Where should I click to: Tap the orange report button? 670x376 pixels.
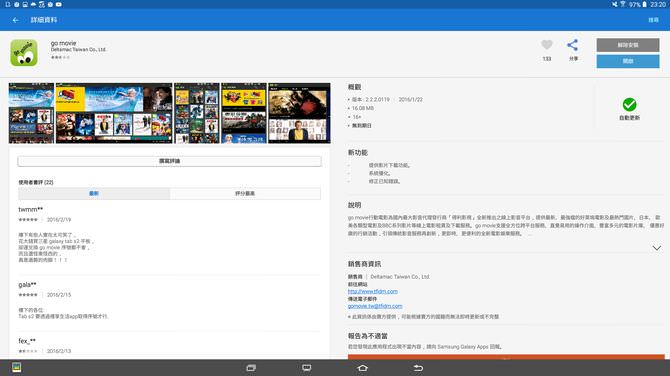coord(506,357)
